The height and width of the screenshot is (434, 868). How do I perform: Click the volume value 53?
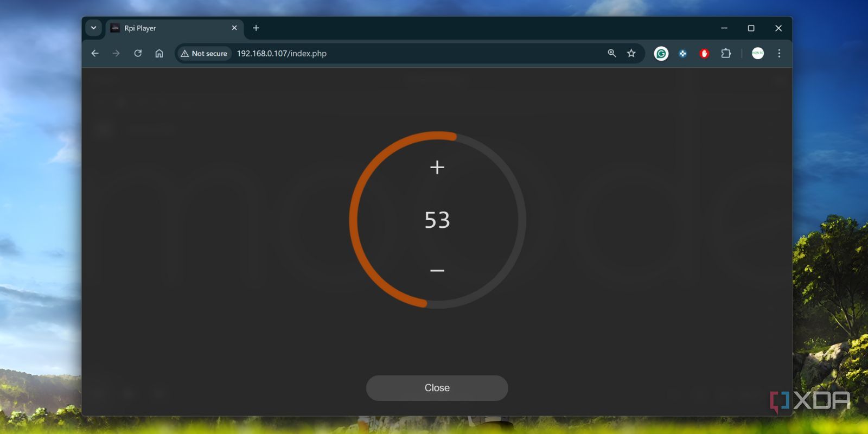coord(437,220)
